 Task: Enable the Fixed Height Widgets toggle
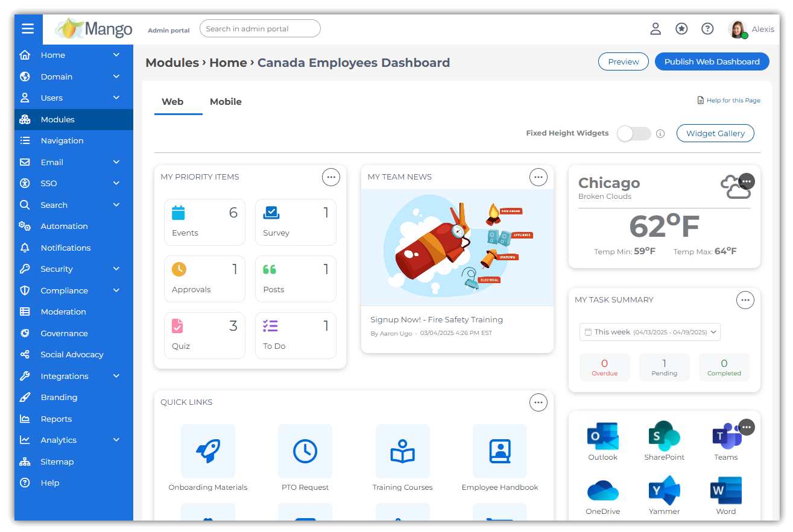coord(634,133)
